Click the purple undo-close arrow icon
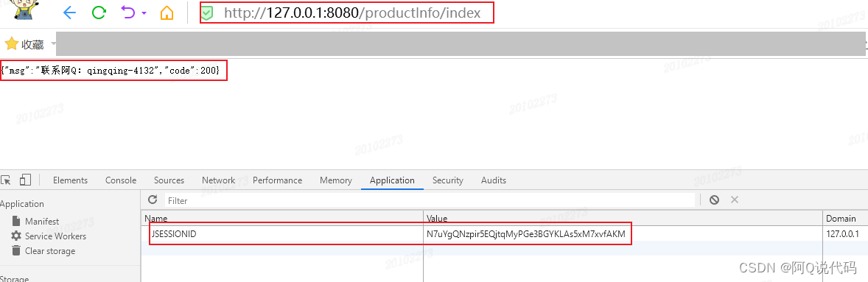Screen dimensions: 868x282 (128, 13)
